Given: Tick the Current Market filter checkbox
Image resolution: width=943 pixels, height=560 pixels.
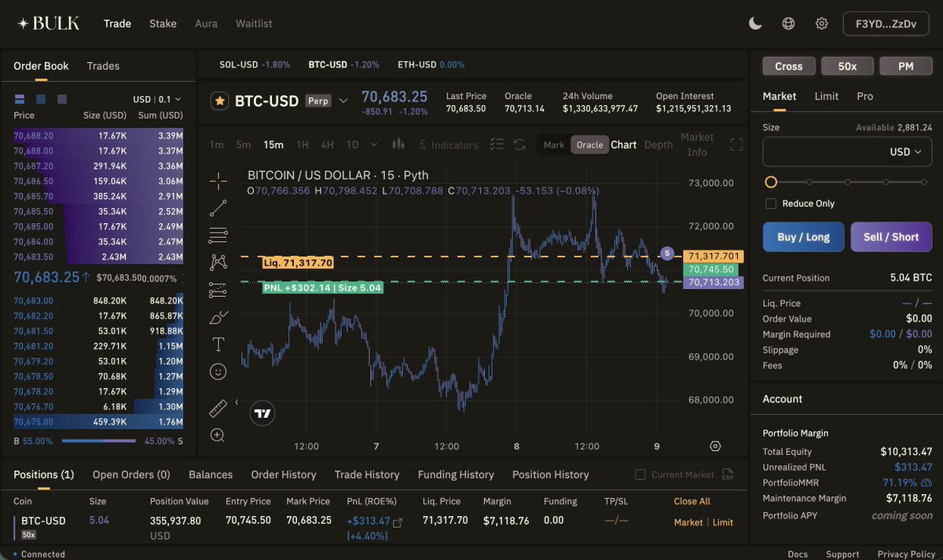Looking at the screenshot, I should [x=640, y=474].
